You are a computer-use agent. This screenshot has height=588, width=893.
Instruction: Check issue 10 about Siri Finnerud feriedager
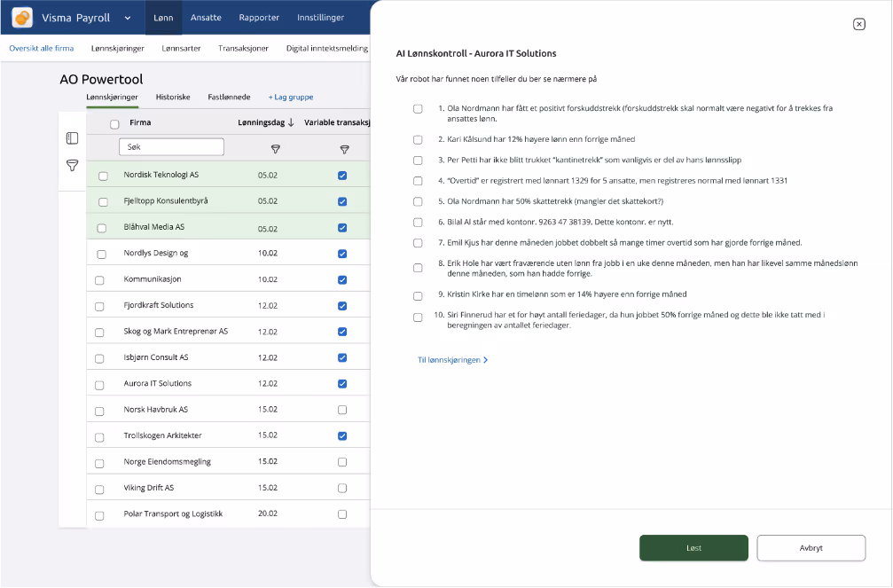[418, 318]
